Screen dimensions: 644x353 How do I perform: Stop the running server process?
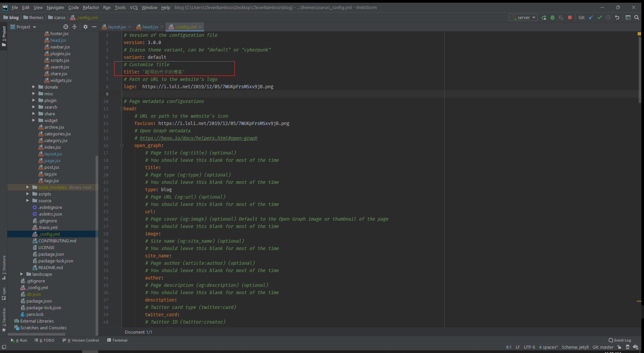[570, 17]
